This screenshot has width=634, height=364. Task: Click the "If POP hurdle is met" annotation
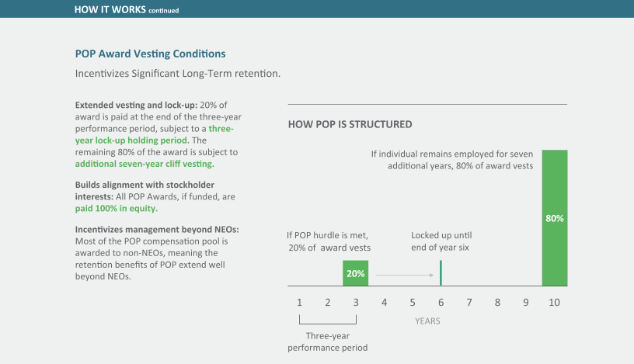click(x=328, y=234)
